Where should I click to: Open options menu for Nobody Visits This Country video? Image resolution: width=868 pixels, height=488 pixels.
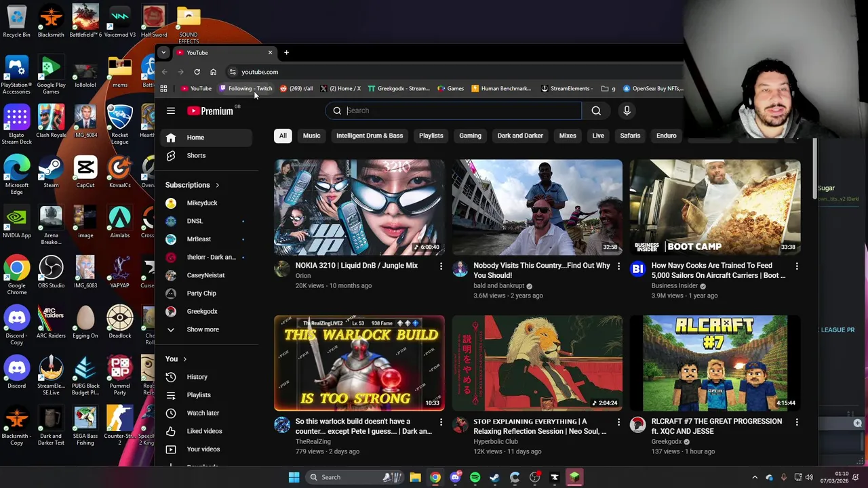tap(618, 266)
